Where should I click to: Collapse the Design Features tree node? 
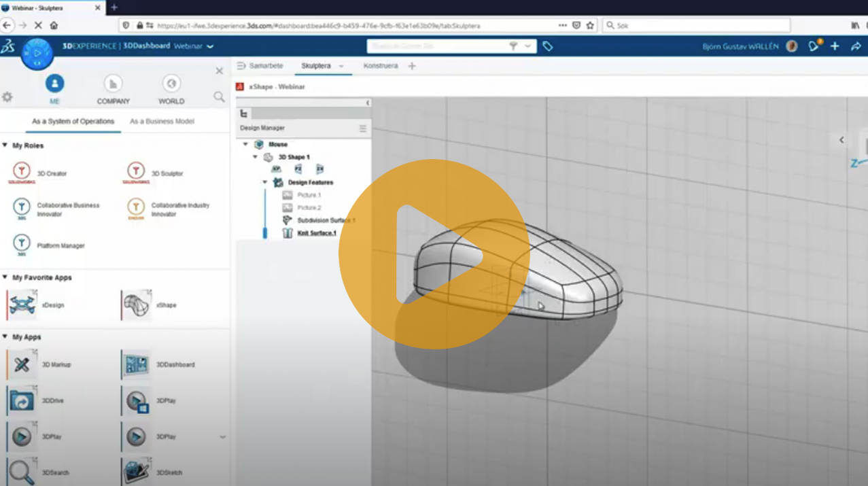(x=265, y=182)
